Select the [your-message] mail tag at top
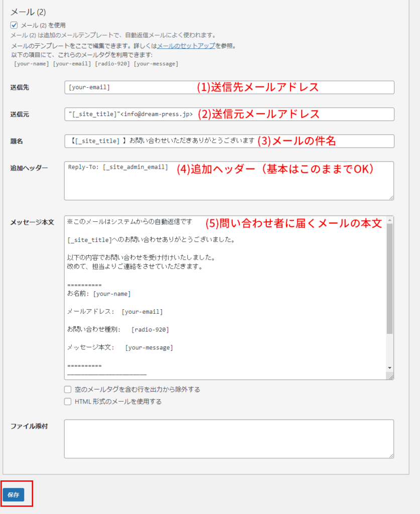This screenshot has height=514, width=420. point(156,64)
